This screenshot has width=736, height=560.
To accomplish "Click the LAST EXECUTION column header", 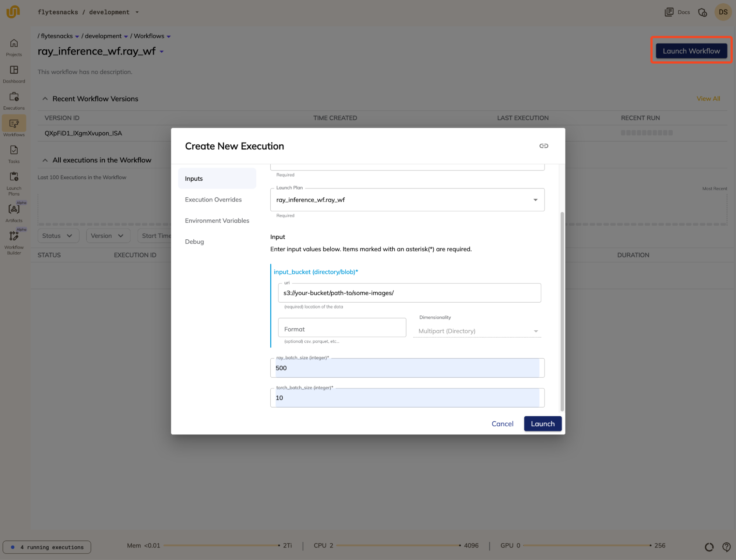I will (523, 118).
